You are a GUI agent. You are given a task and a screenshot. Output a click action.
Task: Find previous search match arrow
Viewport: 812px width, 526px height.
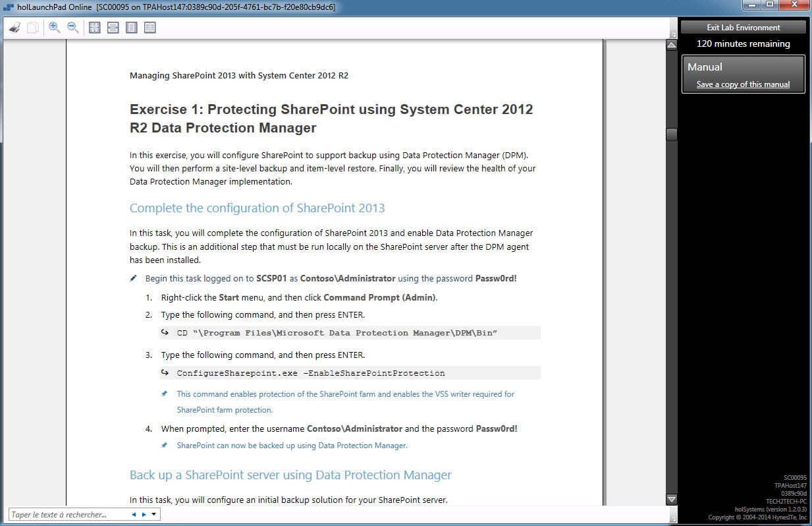[x=134, y=514]
